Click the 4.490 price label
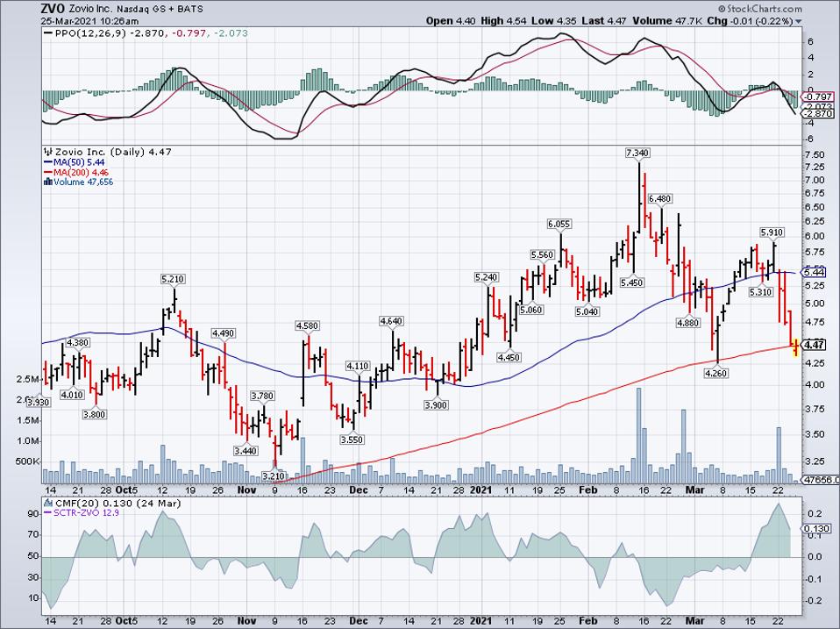The image size is (840, 629). [x=224, y=332]
